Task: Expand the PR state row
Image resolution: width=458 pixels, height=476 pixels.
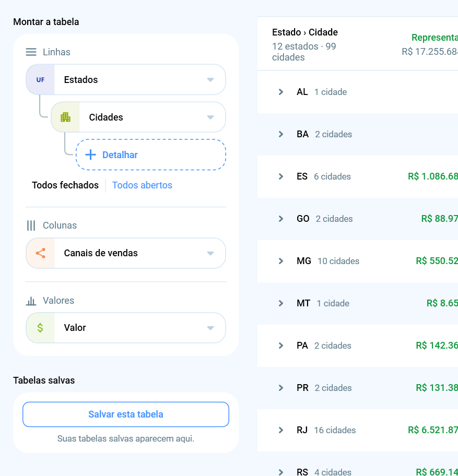Action: [x=281, y=388]
